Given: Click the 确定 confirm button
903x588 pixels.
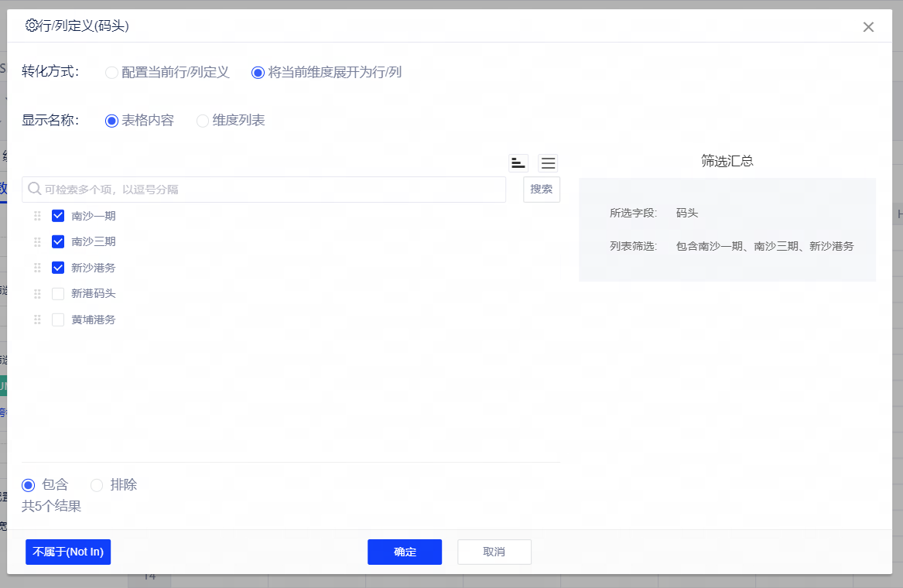Looking at the screenshot, I should (404, 552).
